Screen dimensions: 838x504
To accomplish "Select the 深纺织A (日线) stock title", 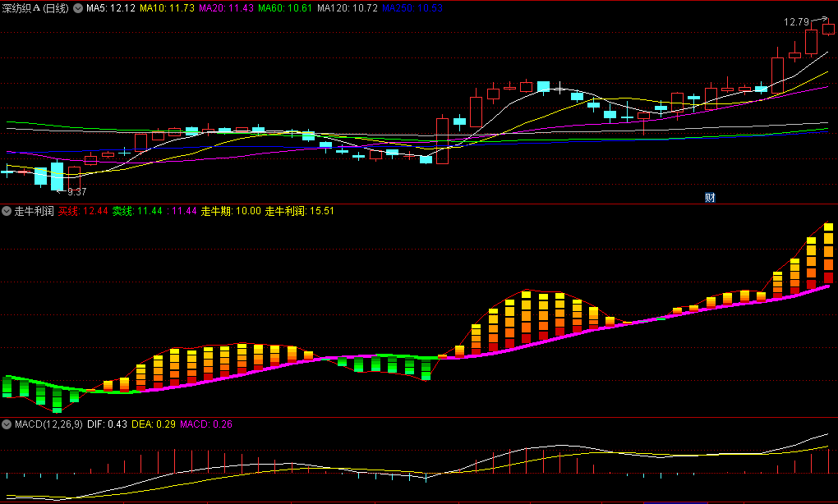I will 35,8.
